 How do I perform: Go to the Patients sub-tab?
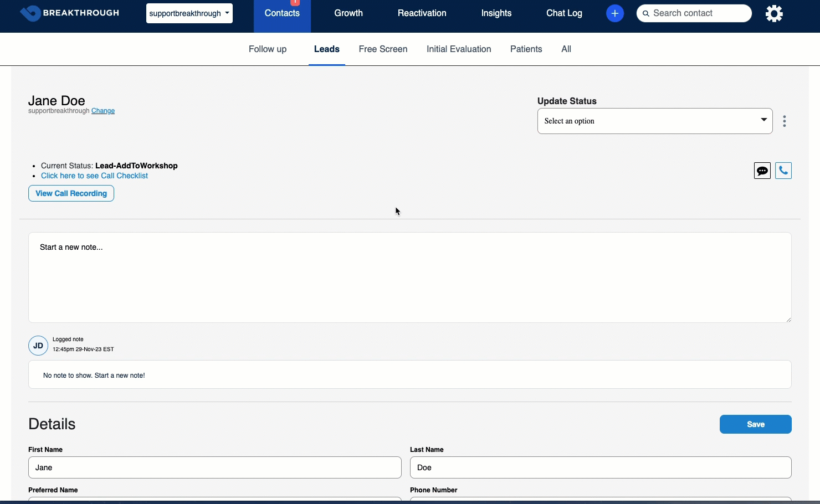(526, 49)
